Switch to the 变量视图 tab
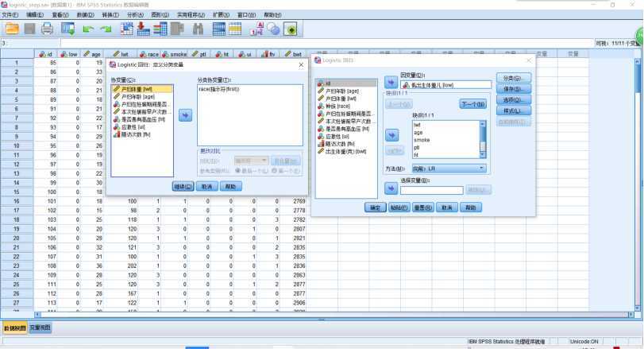Viewport: 644px width, 349px height. point(40,328)
